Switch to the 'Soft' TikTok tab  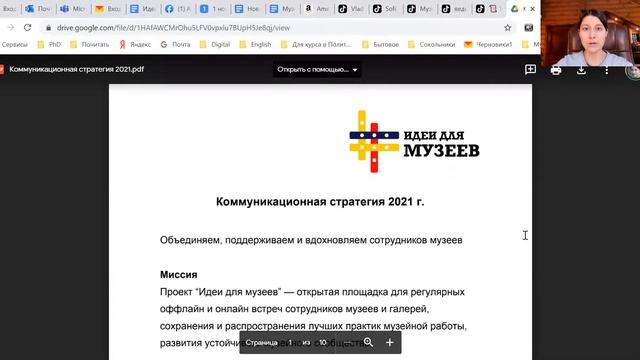tap(385, 9)
